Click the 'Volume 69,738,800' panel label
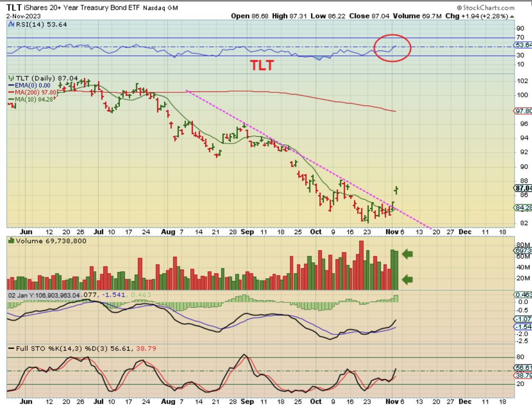The image size is (532, 405). pos(51,241)
